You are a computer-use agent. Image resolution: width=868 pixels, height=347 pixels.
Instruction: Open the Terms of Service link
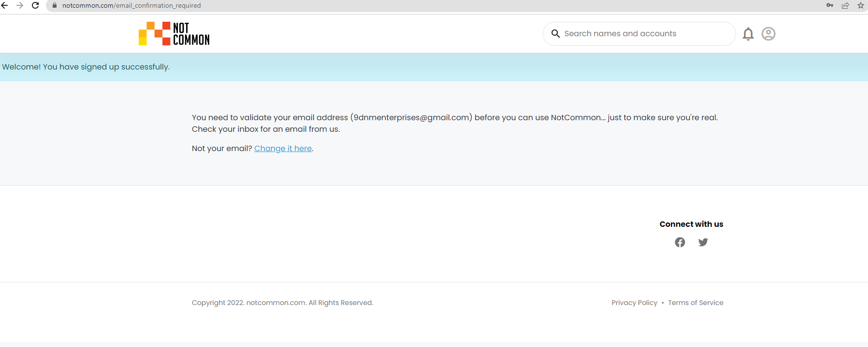pyautogui.click(x=695, y=303)
